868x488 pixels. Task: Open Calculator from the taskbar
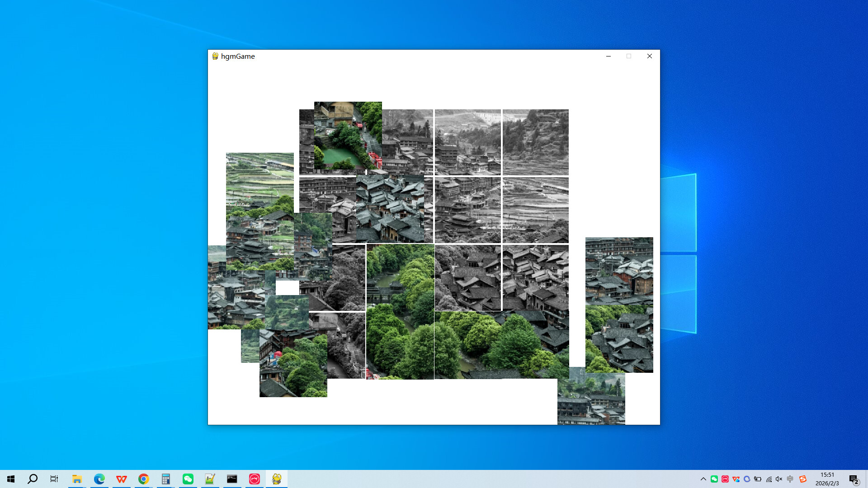point(165,479)
